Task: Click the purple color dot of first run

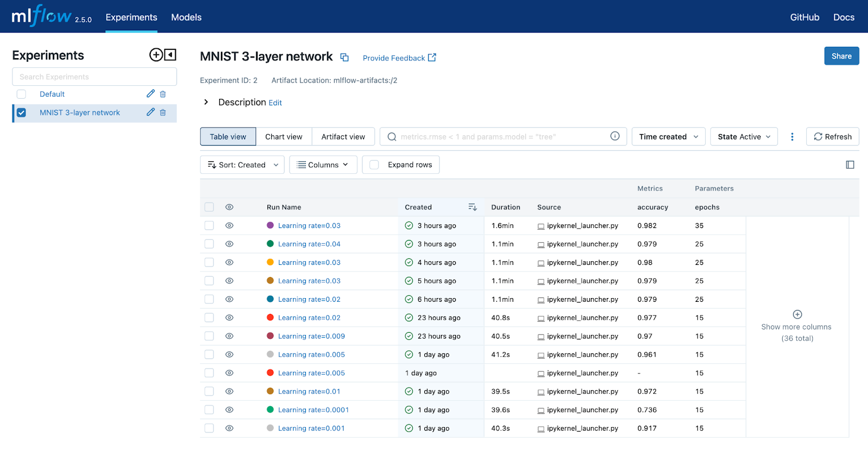Action: [x=270, y=225]
